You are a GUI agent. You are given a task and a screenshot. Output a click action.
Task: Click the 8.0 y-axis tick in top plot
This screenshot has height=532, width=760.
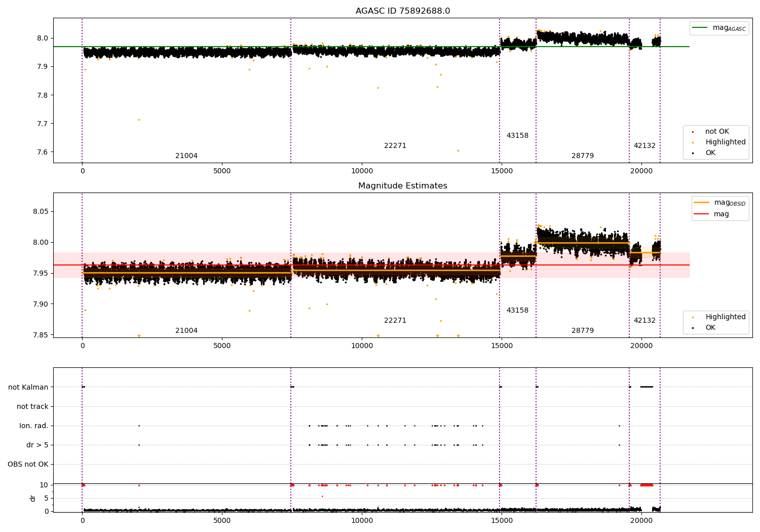click(43, 39)
